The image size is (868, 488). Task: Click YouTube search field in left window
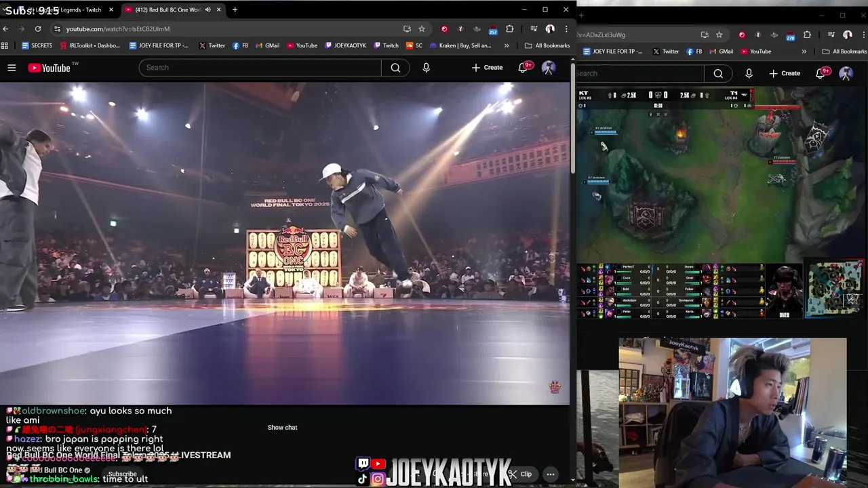pos(260,68)
